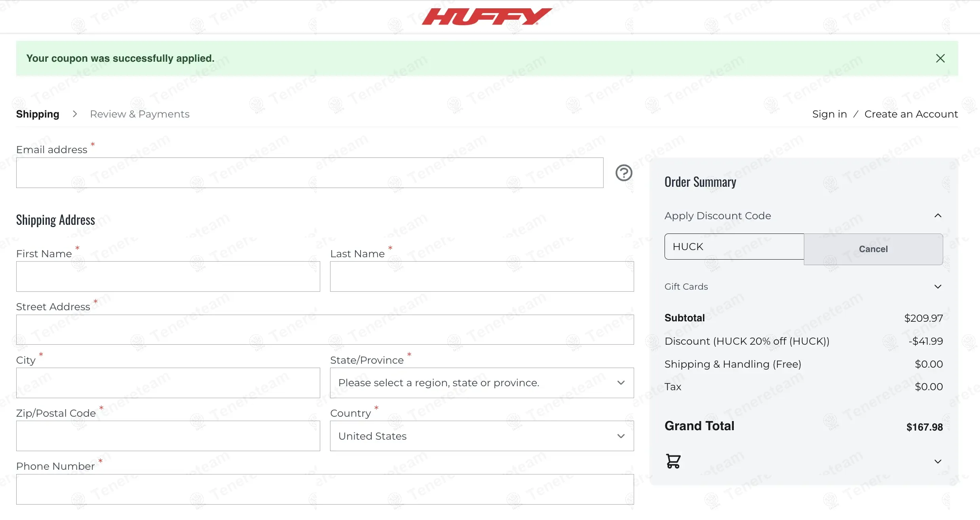The height and width of the screenshot is (520, 980).
Task: Focus the Last Name field
Action: coord(482,277)
